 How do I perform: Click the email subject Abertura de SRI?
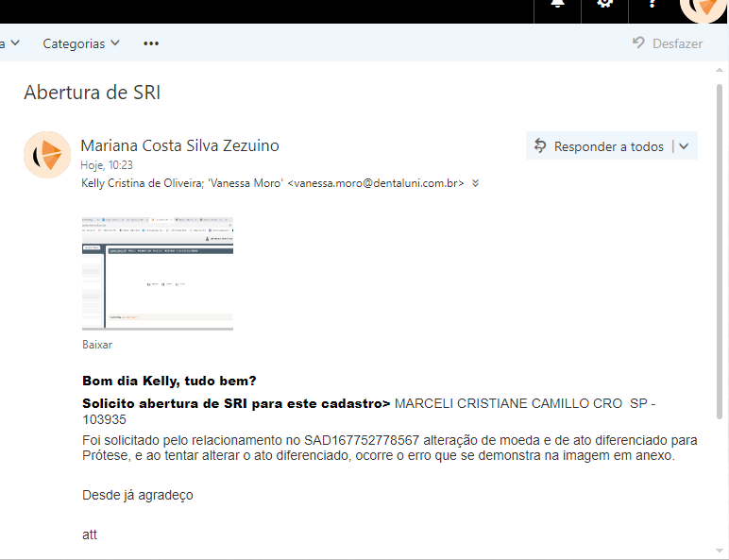[x=92, y=93]
